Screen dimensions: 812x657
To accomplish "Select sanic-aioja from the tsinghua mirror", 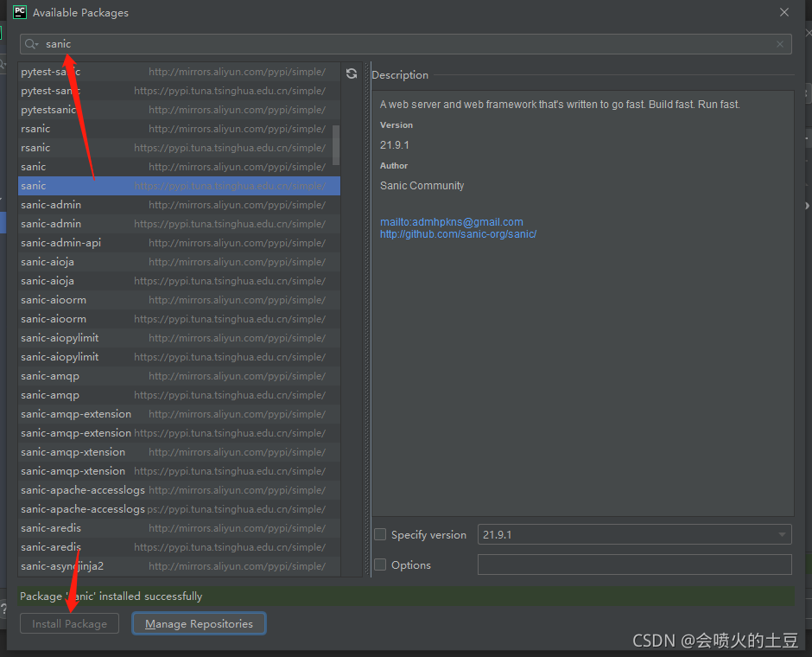I will [179, 281].
